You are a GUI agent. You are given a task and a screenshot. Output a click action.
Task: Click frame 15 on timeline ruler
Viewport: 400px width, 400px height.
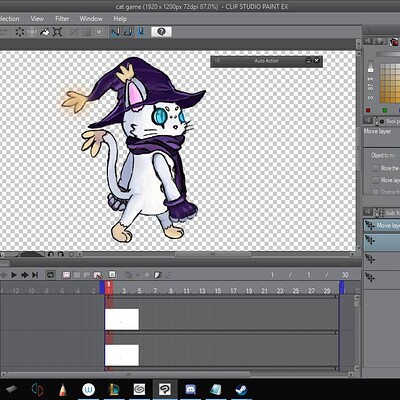tap(218, 291)
